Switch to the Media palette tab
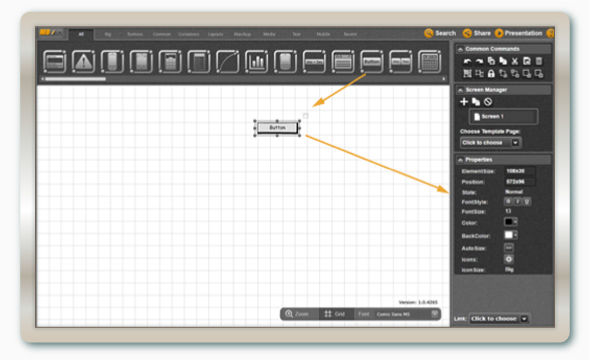 coord(269,34)
